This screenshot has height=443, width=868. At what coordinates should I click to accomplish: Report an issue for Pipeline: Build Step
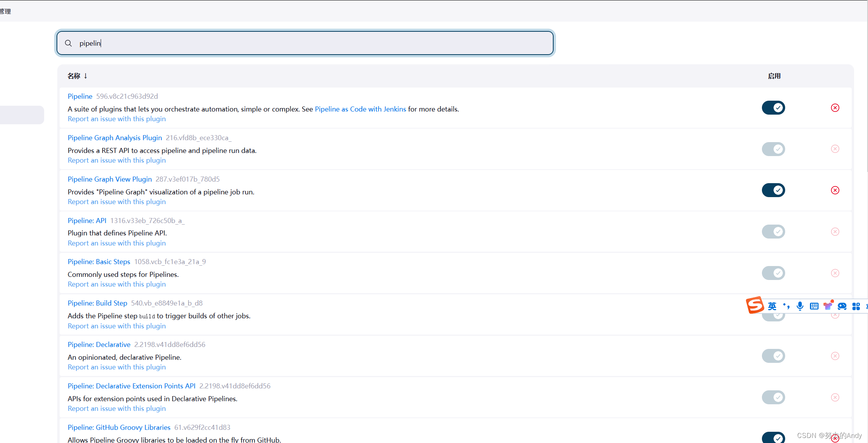[x=117, y=326]
